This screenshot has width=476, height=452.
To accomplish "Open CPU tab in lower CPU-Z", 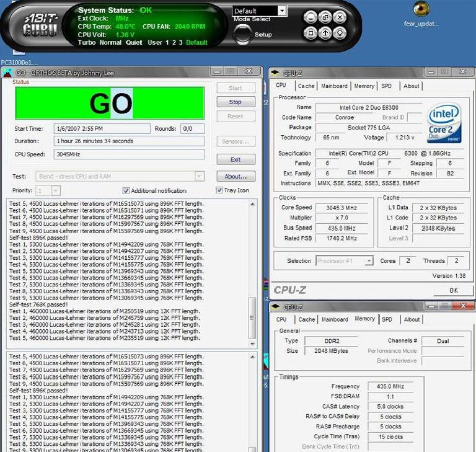I will pyautogui.click(x=281, y=319).
